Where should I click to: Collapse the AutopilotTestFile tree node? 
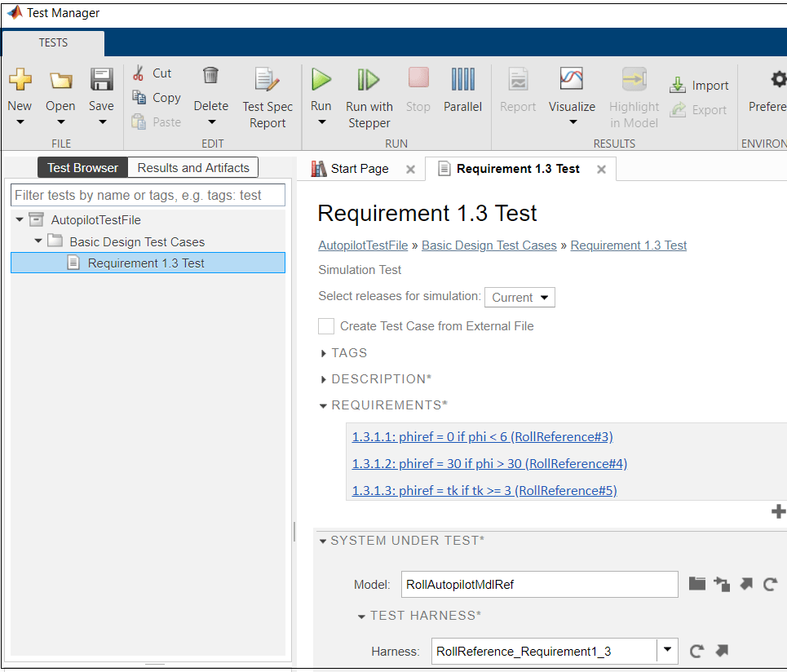tap(20, 220)
